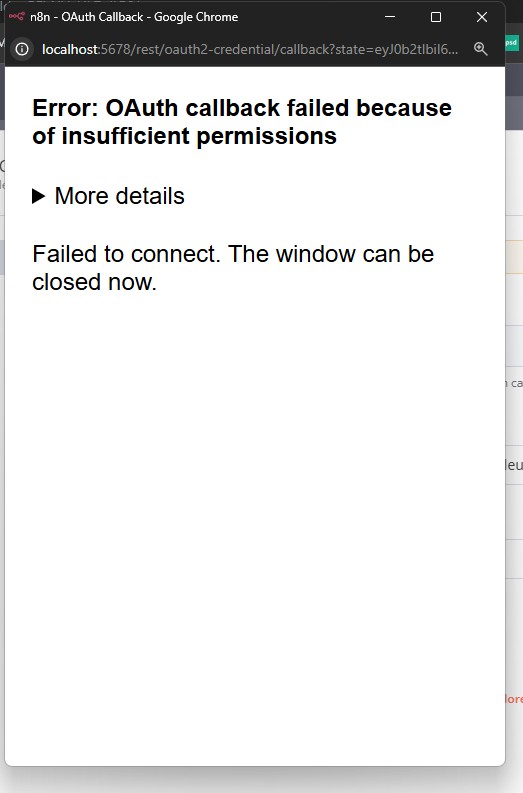Click the gray highlighted row at the left edge
Image resolution: width=523 pixels, height=793 pixels.
tap(2, 258)
